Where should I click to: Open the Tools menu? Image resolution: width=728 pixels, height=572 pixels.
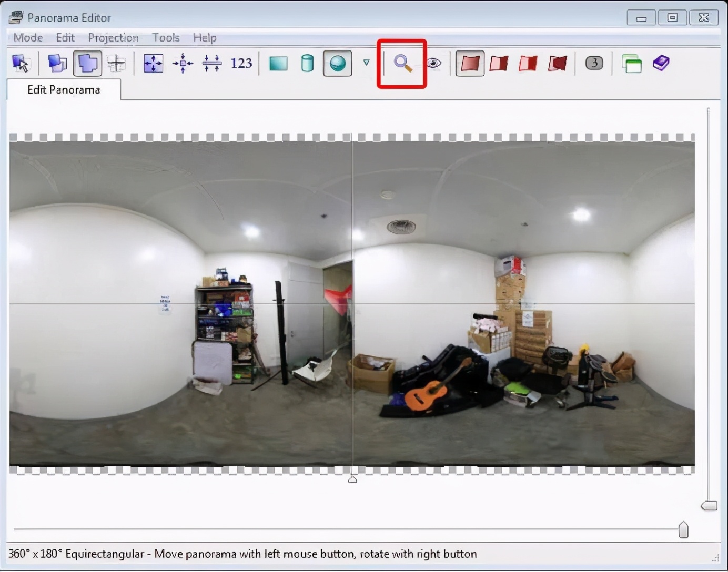pos(166,38)
